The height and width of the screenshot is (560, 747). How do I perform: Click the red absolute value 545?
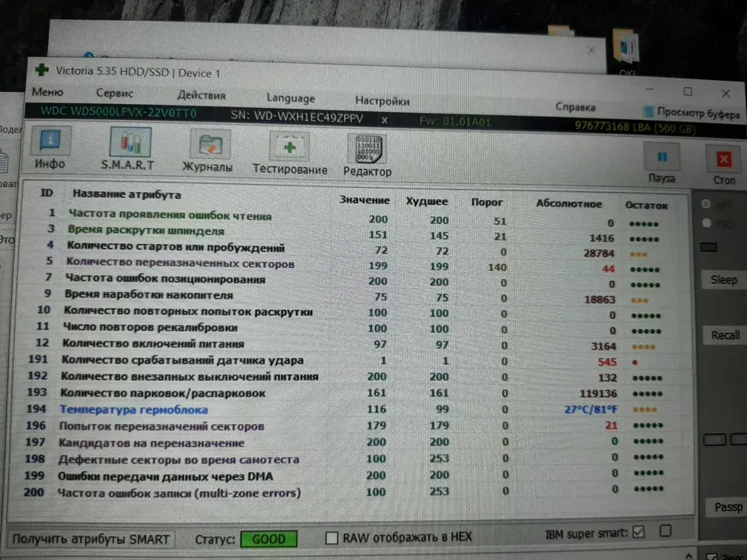607,362
